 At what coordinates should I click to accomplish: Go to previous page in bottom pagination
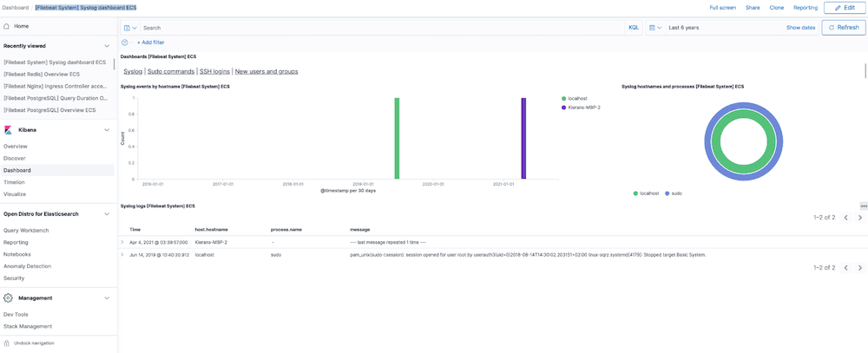coord(845,268)
